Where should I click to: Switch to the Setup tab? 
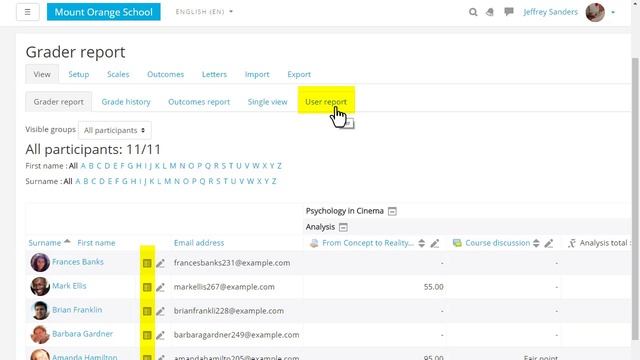tap(79, 74)
